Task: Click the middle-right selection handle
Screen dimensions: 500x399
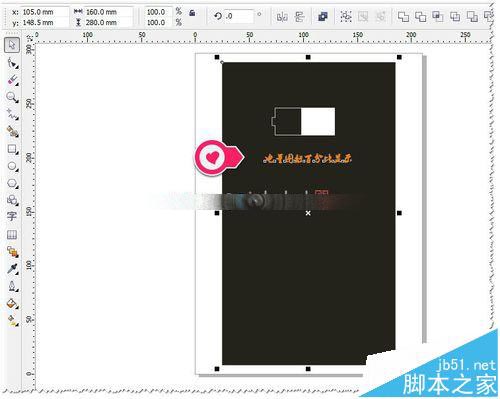Action: (x=399, y=213)
